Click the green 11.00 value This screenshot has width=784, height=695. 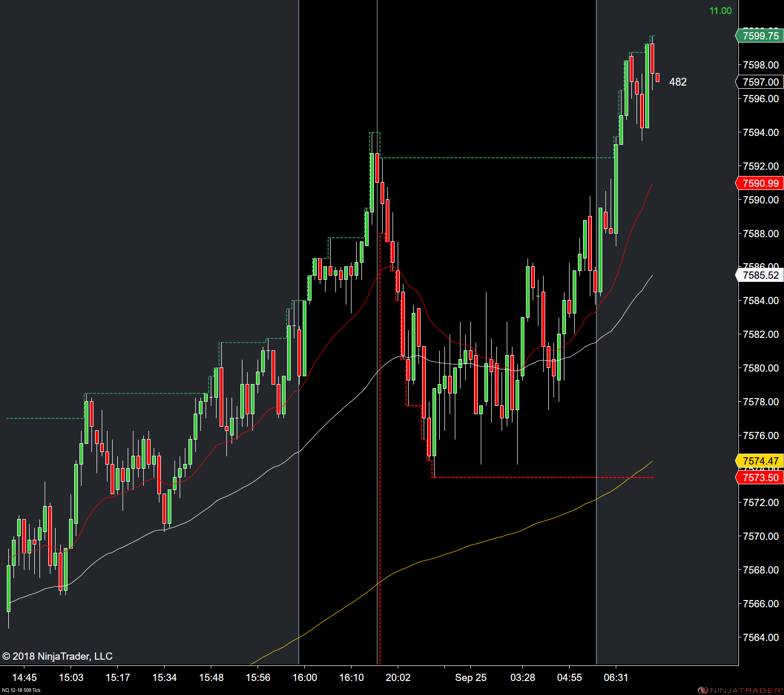pos(721,11)
